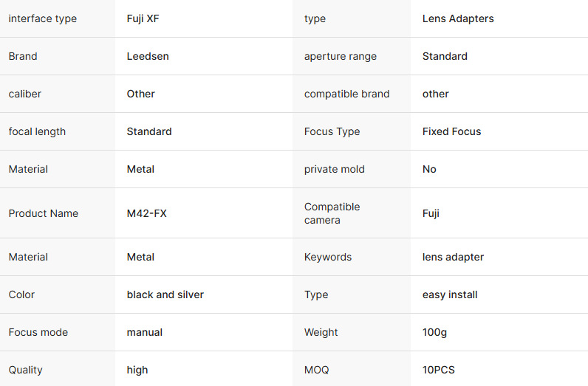Screen dimensions: 588x386
Task: Select the '10PCS' MOQ value
Action: [x=439, y=370]
